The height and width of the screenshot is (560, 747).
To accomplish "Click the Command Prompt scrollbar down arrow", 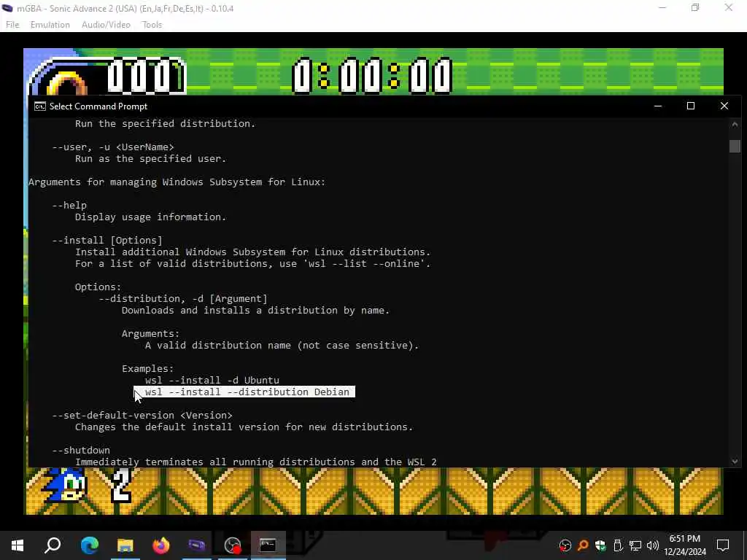I will (x=735, y=462).
